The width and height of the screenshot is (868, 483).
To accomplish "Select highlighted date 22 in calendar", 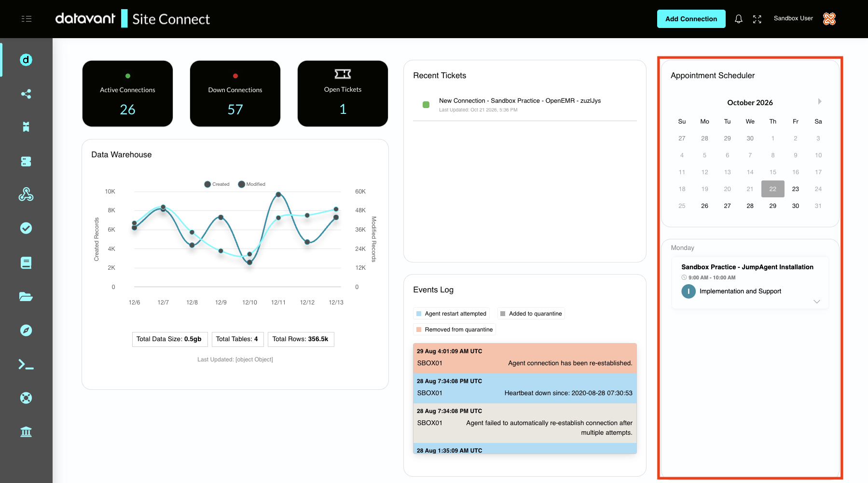I will [772, 189].
